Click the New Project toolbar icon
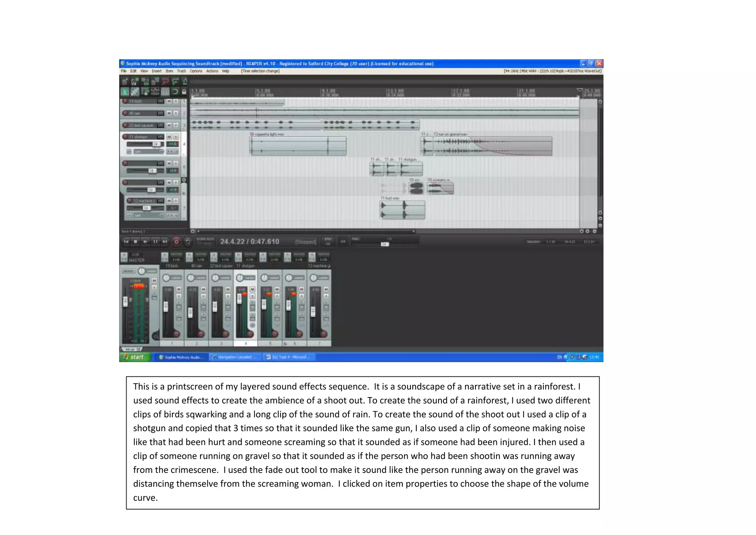The height and width of the screenshot is (535, 756). 125,82
